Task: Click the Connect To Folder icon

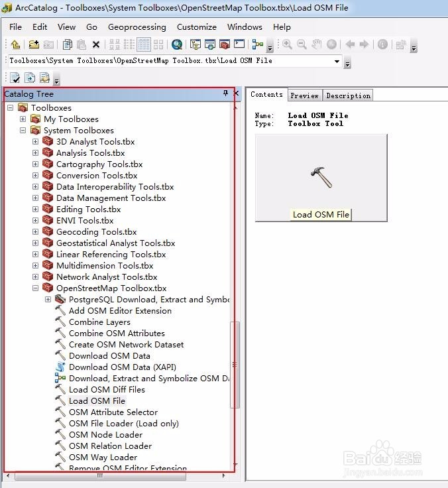Action: point(34,44)
